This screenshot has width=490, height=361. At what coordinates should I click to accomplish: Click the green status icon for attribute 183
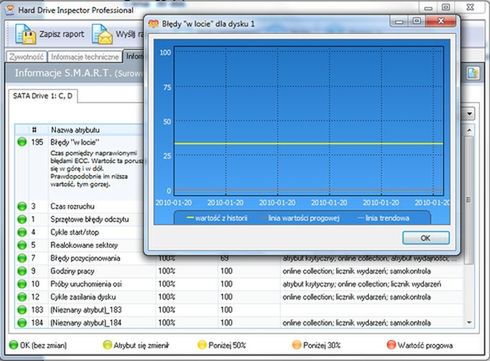[x=22, y=310]
